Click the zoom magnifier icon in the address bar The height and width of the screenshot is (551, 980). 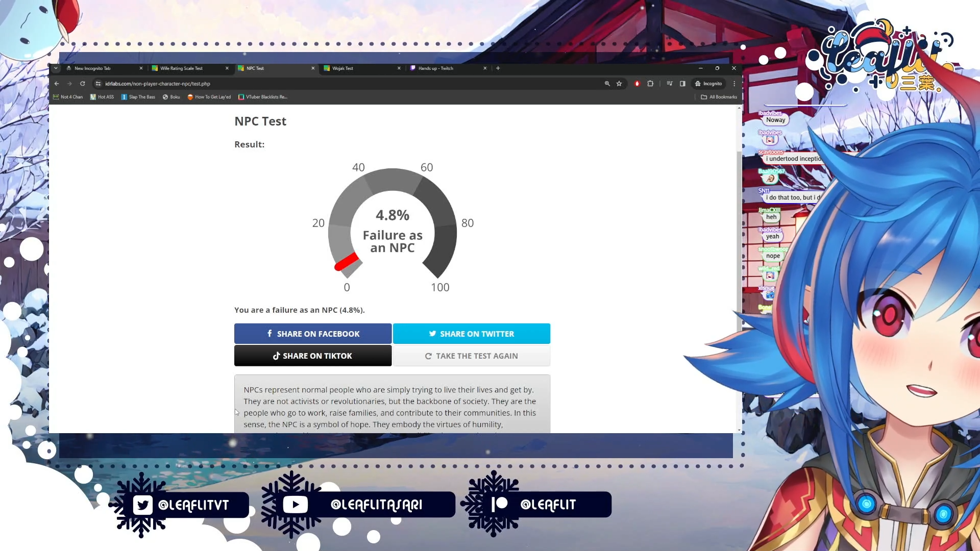click(607, 84)
